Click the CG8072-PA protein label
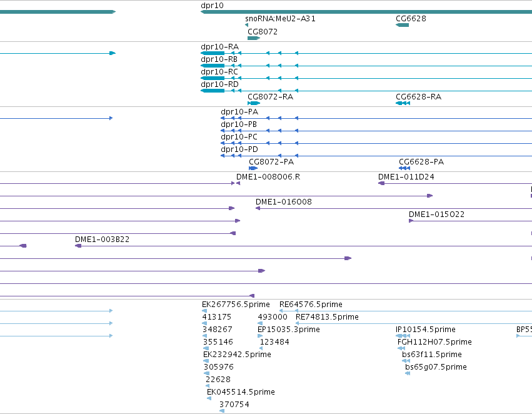 click(x=271, y=162)
